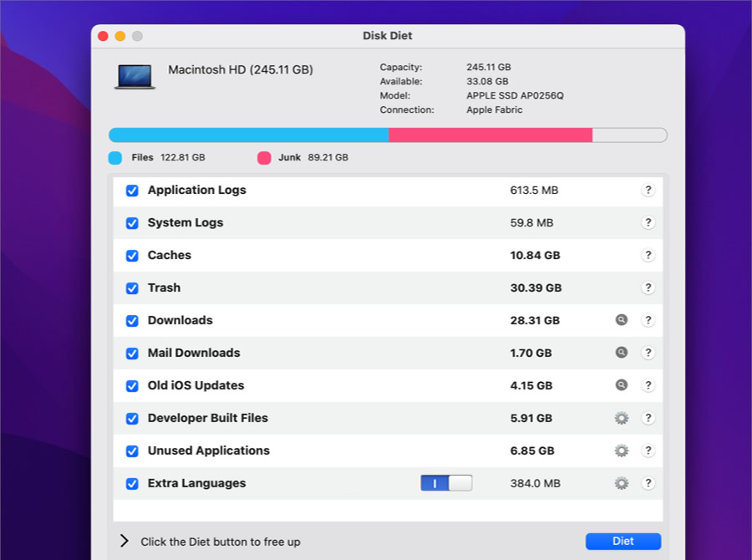752x560 pixels.
Task: Open Developer Built Files gear settings
Action: (x=622, y=418)
